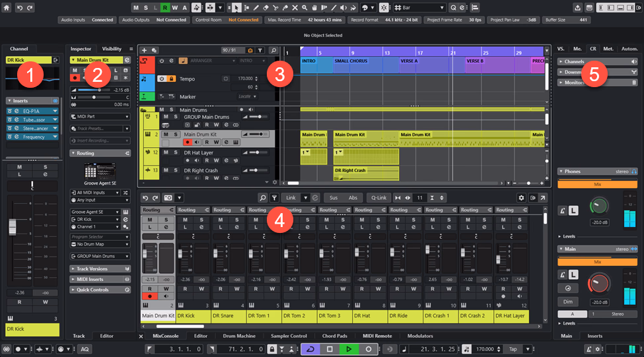644x357 pixels.
Task: Open the Sampler Control tab
Action: 289,336
